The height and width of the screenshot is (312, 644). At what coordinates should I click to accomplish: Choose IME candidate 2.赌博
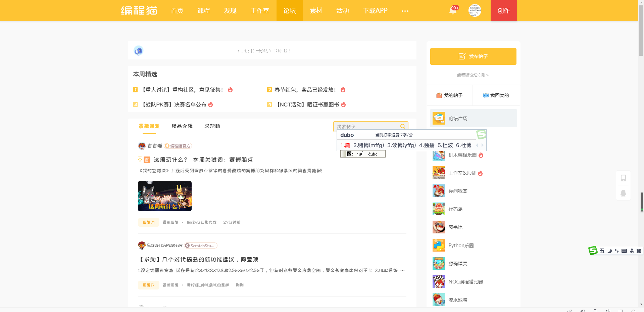click(368, 145)
